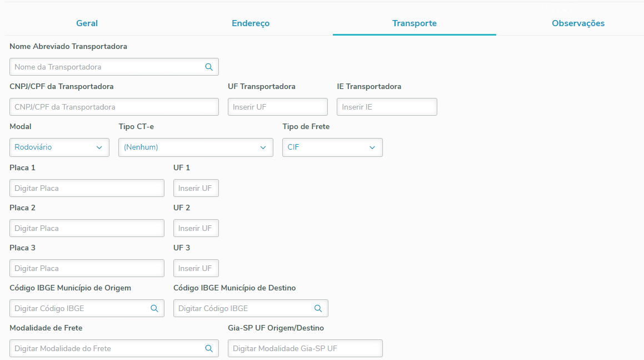Click the UF Transportadora input field
644x360 pixels.
coord(277,107)
